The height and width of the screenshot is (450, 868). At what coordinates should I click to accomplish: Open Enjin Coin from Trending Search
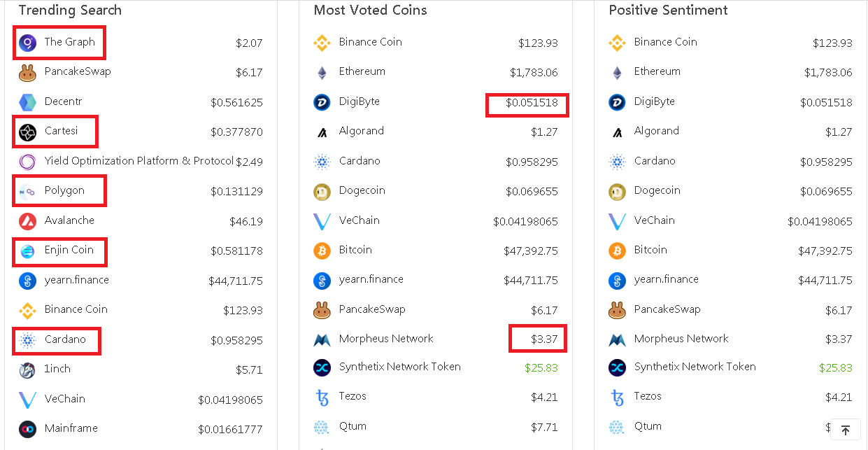point(69,250)
